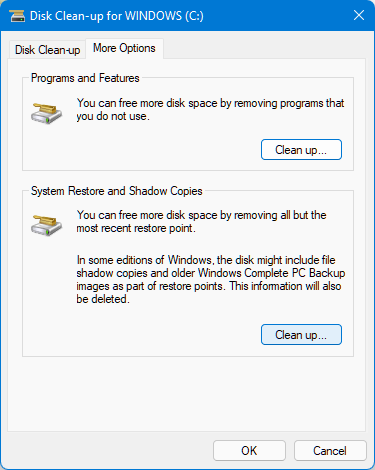The width and height of the screenshot is (375, 470).
Task: Click the Programs and Features disk broom icon
Action: coord(46,113)
